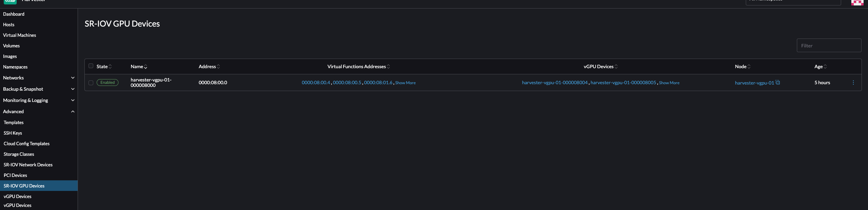Expand Monitoring & Logging section
Image resolution: width=868 pixels, height=210 pixels.
(x=73, y=100)
